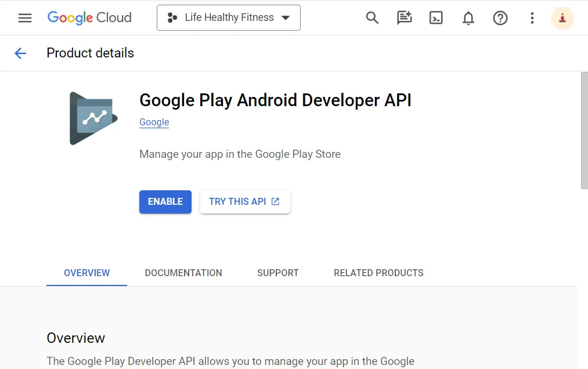View the RELATED PRODUCTS tab
Viewport: 588px width, 369px height.
click(378, 273)
